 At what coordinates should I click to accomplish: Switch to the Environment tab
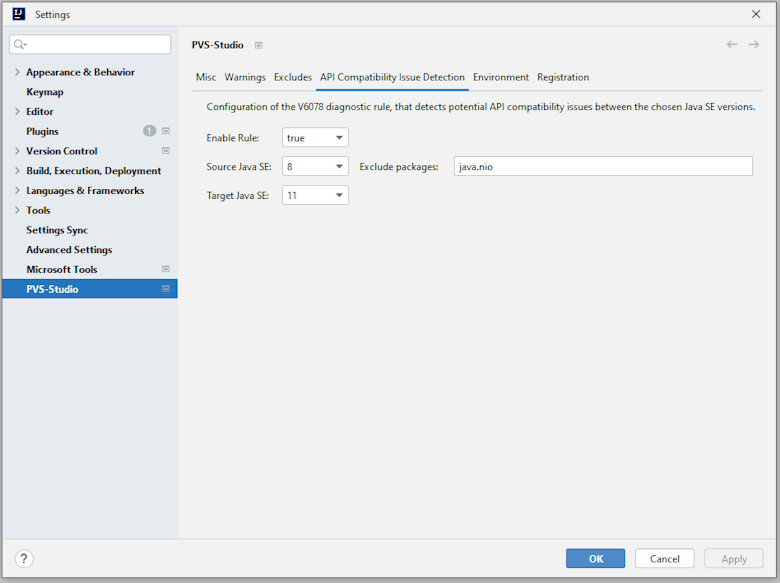click(x=501, y=77)
